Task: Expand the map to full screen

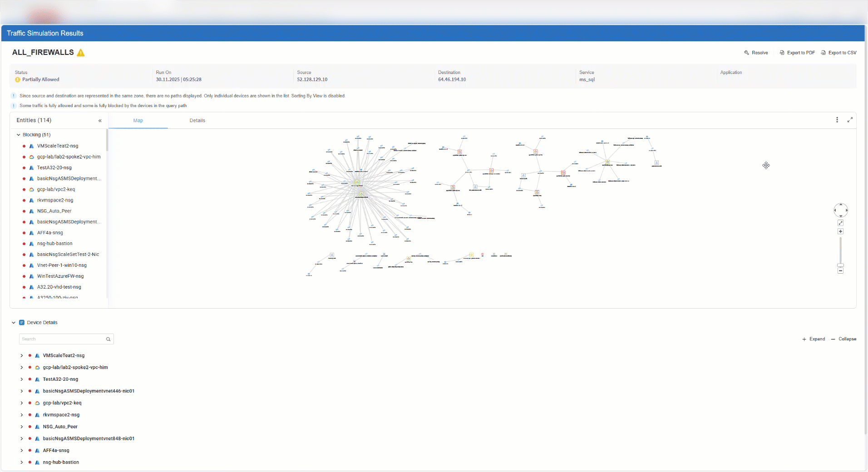Action: point(850,120)
